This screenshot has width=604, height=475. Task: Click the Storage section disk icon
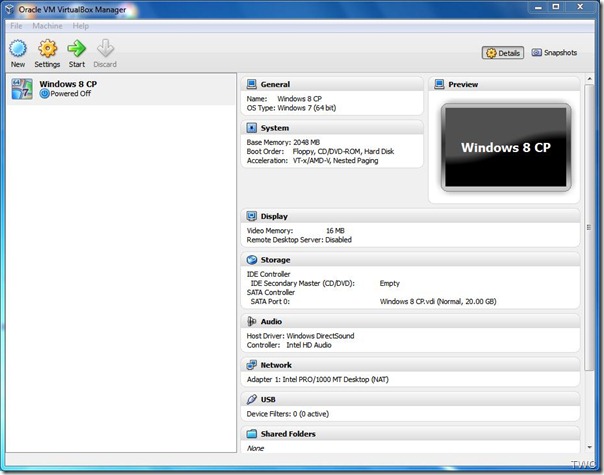pyautogui.click(x=252, y=260)
